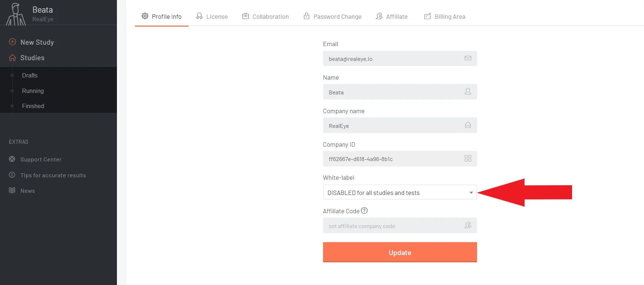Open the Collaboration tab
Viewport: 644px width, 285px height.
pos(266,17)
